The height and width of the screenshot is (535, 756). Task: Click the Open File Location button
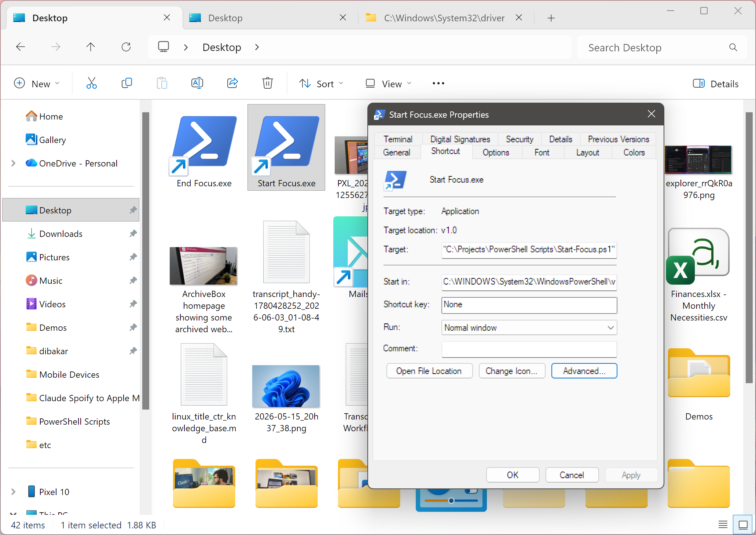[x=429, y=371]
